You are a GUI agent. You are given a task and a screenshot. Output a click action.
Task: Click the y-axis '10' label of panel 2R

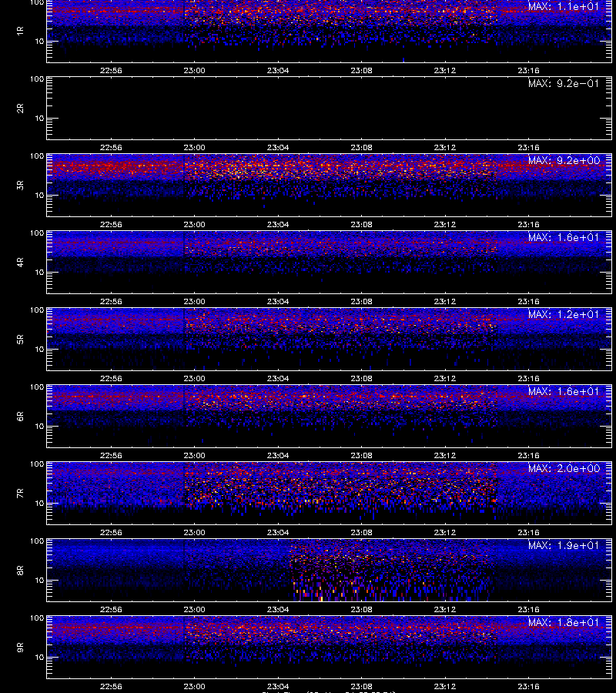tap(39, 119)
